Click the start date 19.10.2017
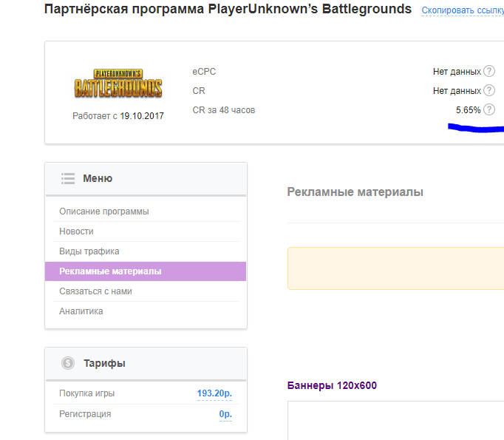 tap(142, 116)
